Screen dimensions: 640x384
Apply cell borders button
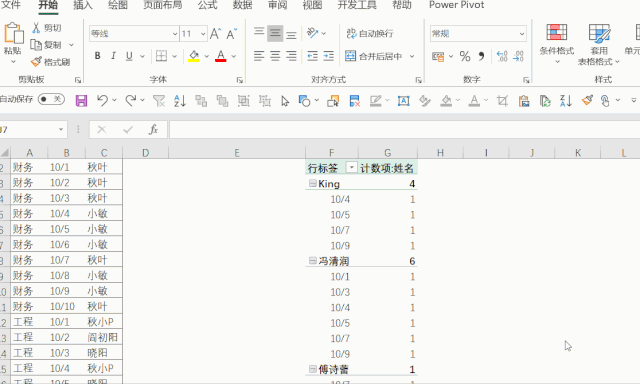point(162,56)
